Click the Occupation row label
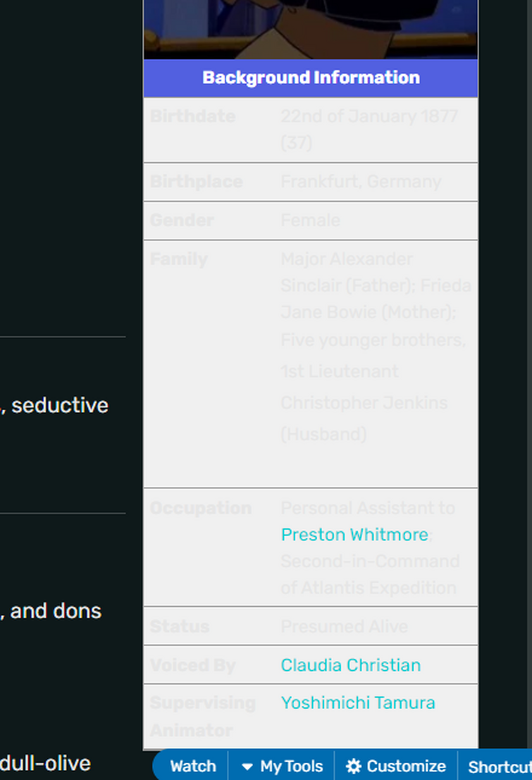This screenshot has height=780, width=532. coord(201,508)
